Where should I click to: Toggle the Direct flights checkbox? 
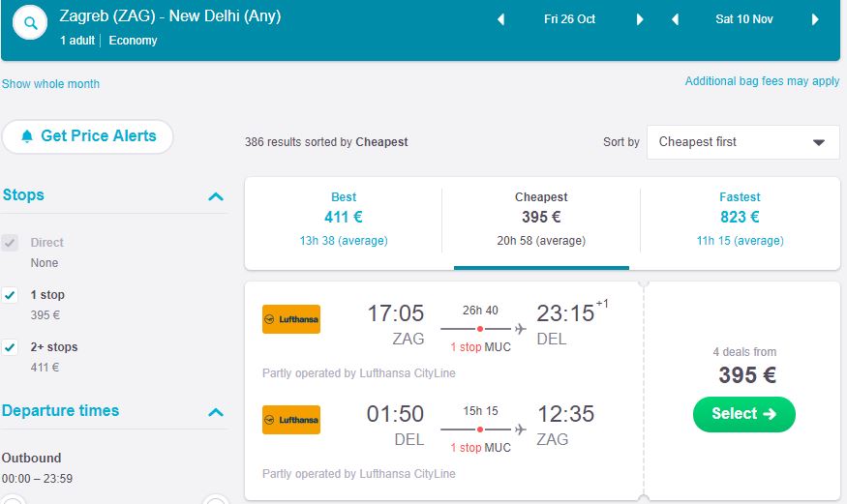[x=11, y=243]
